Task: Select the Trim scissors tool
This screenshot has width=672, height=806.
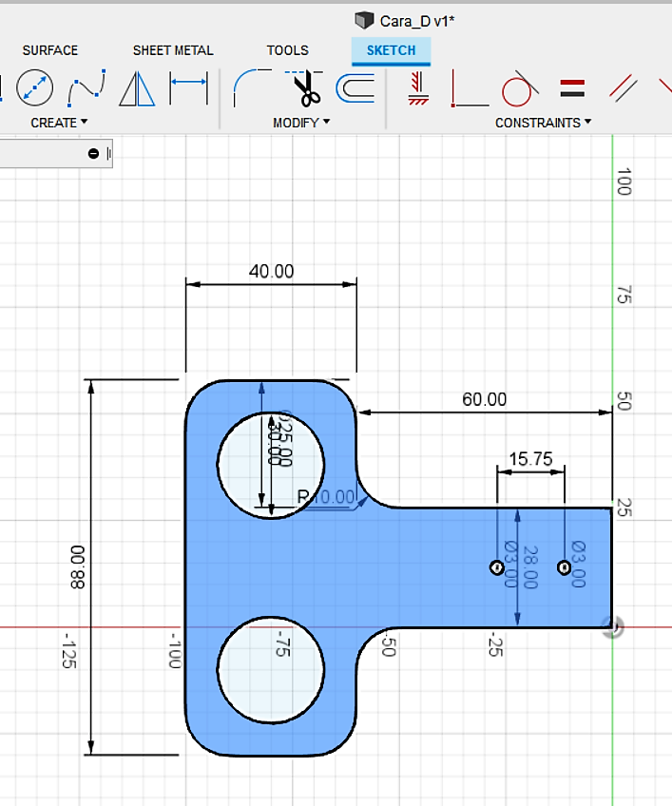Action: (305, 88)
